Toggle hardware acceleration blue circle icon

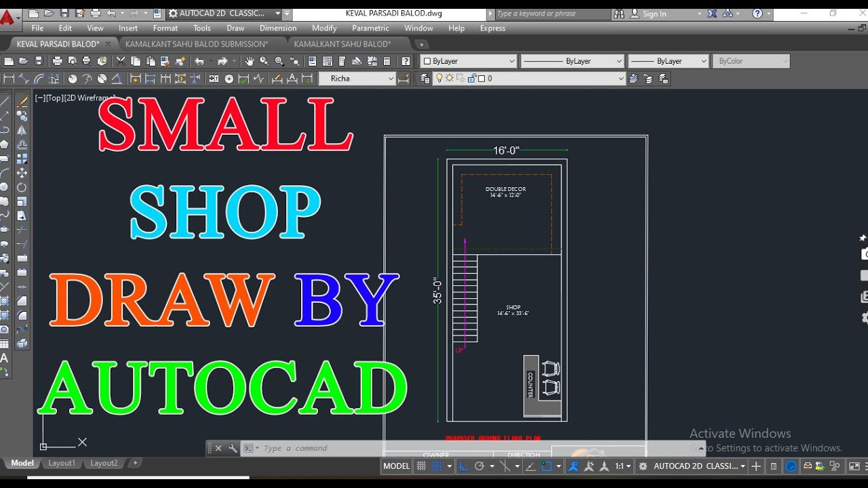(x=791, y=466)
